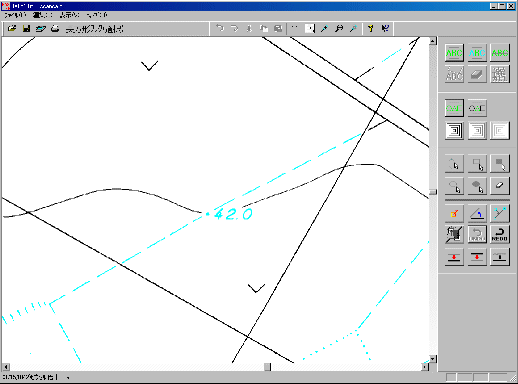518x384 pixels.
Task: Click the UNDO button in tool palette
Action: pos(477,234)
